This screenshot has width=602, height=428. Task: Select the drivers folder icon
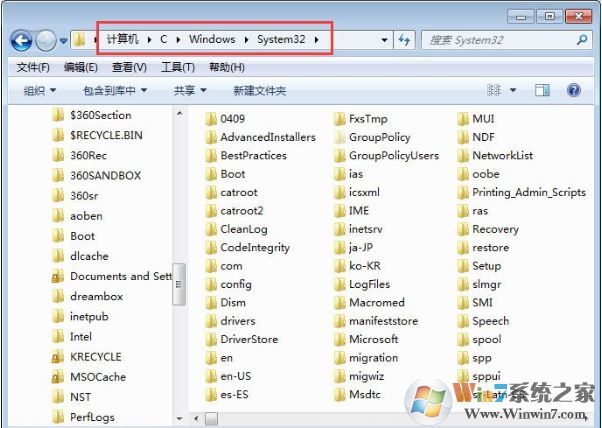coord(211,321)
